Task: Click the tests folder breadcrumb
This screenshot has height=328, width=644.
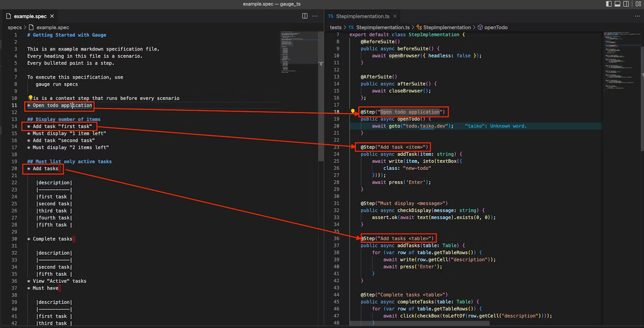Action: (336, 28)
